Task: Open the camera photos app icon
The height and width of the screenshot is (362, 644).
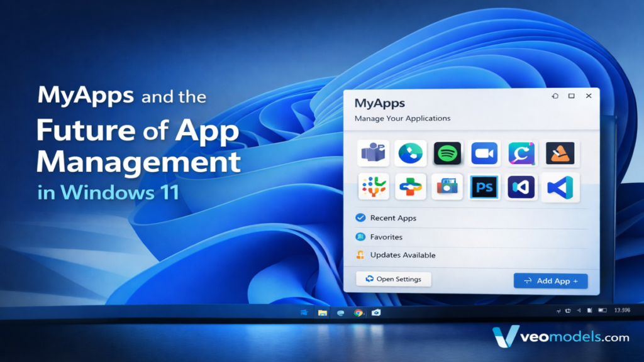Action: click(447, 187)
